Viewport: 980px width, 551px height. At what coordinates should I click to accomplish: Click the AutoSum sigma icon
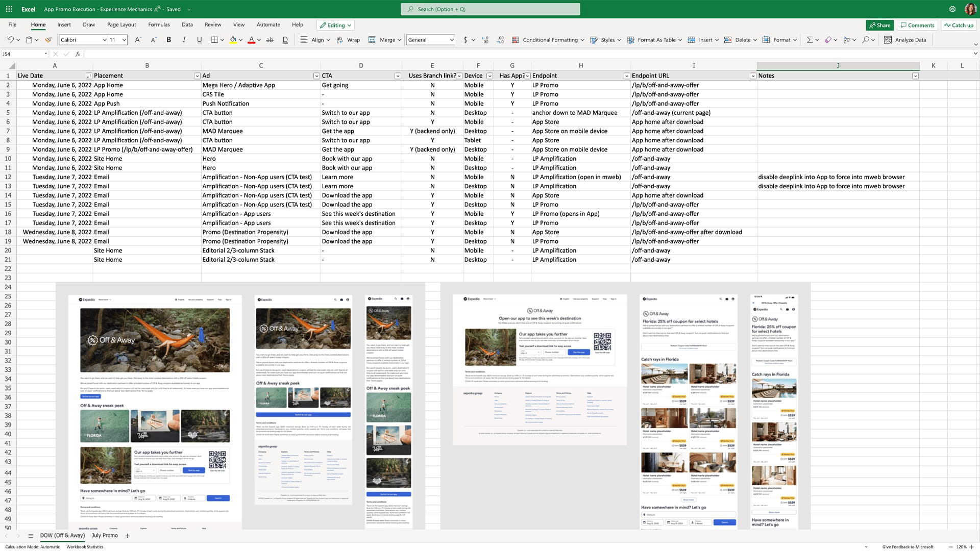pos(810,40)
